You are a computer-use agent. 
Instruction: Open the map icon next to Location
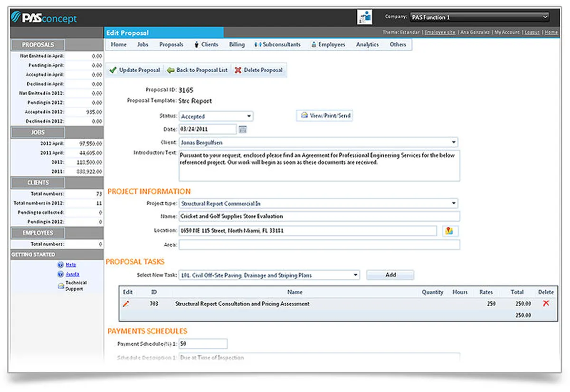(449, 231)
